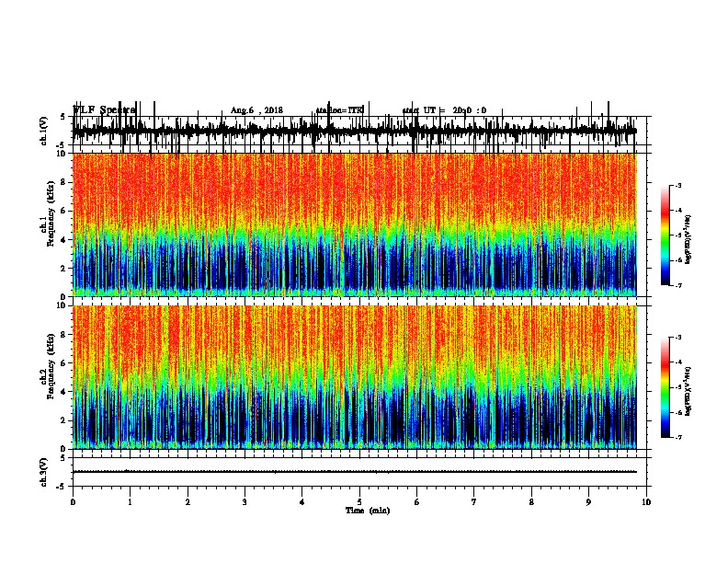Select the ch.1 "Frequency (kHz)" axis label
This screenshot has width=728, height=563.
tap(51, 213)
